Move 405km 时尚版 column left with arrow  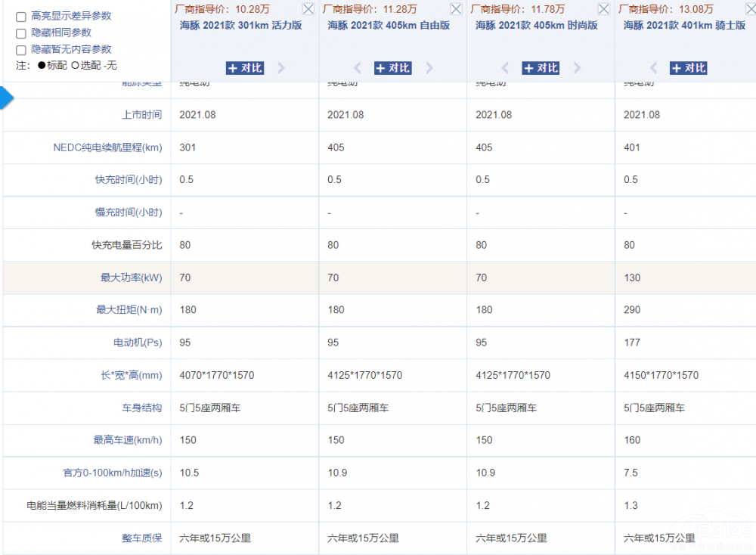507,68
